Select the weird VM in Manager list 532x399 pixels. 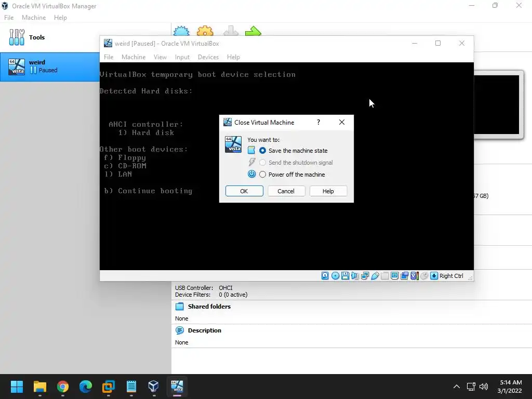pos(50,66)
